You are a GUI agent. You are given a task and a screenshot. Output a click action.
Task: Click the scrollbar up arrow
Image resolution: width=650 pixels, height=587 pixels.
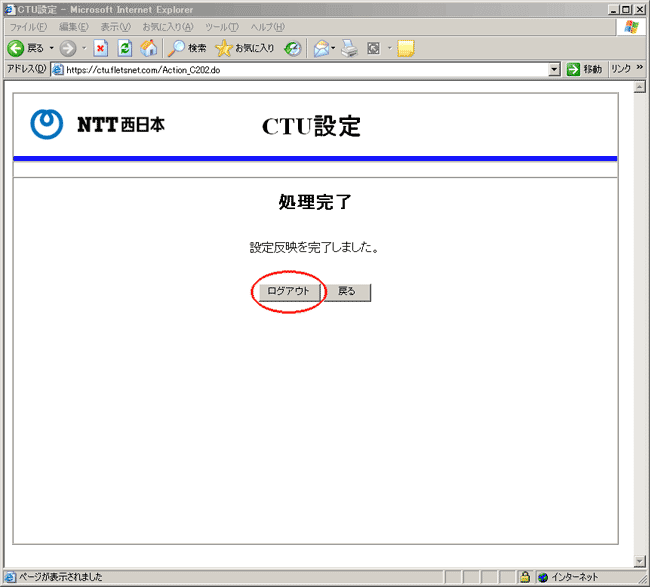tap(640, 87)
